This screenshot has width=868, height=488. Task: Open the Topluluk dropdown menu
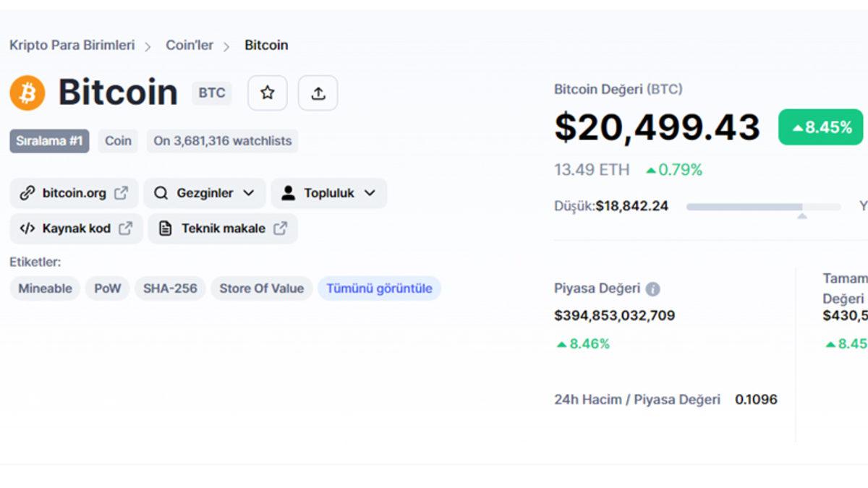370,193
